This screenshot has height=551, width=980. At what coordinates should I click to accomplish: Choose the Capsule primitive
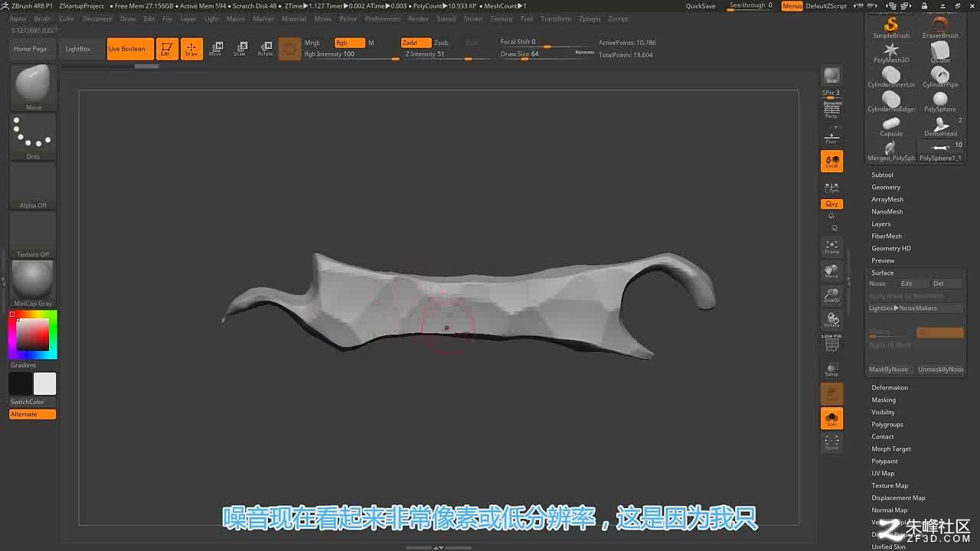pyautogui.click(x=891, y=126)
